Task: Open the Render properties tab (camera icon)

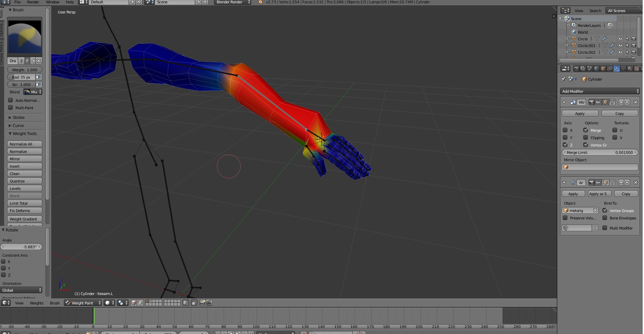Action: tap(576, 69)
